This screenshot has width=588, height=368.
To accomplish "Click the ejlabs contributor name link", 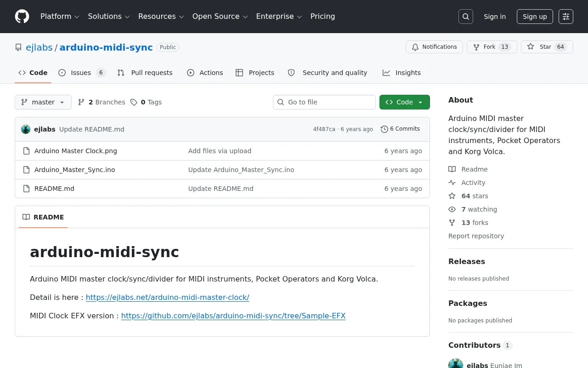I will pos(477,365).
